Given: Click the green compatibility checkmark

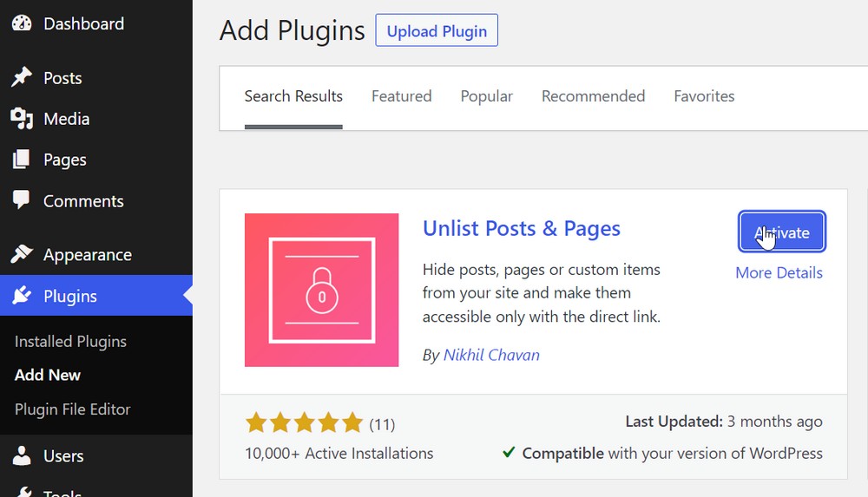Looking at the screenshot, I should (x=509, y=453).
